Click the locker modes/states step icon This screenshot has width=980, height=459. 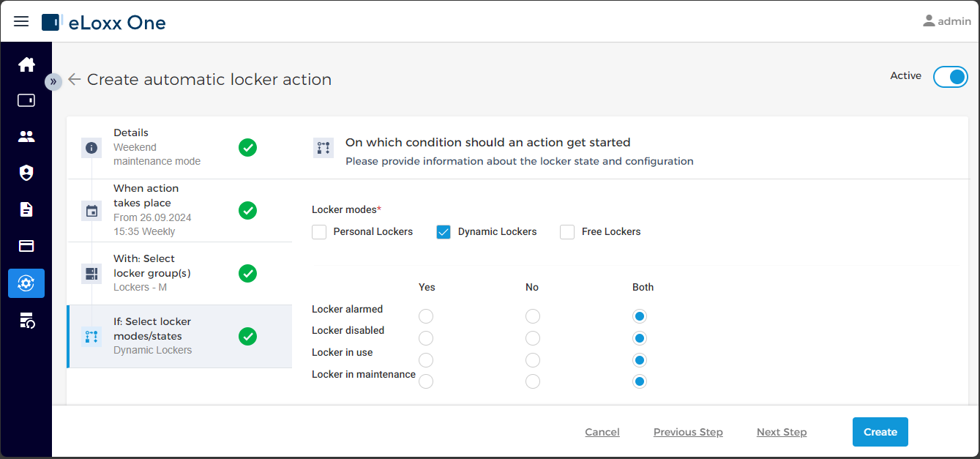point(91,337)
